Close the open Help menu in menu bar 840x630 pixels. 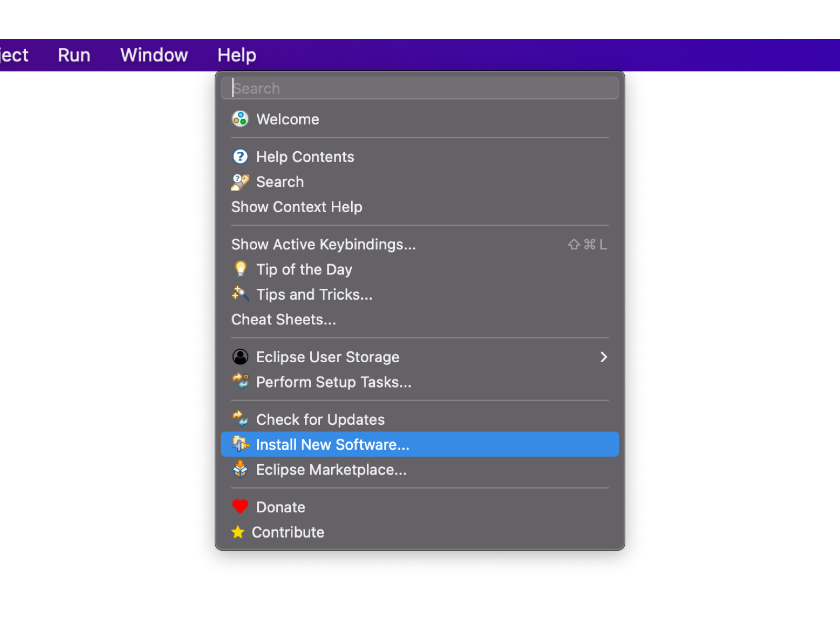[237, 55]
